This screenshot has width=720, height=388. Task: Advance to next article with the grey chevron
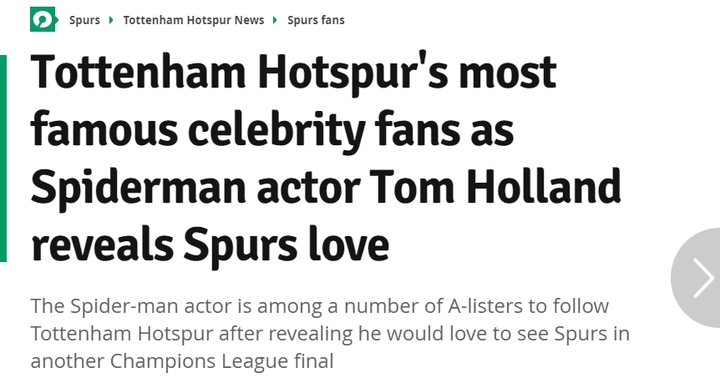(x=703, y=278)
